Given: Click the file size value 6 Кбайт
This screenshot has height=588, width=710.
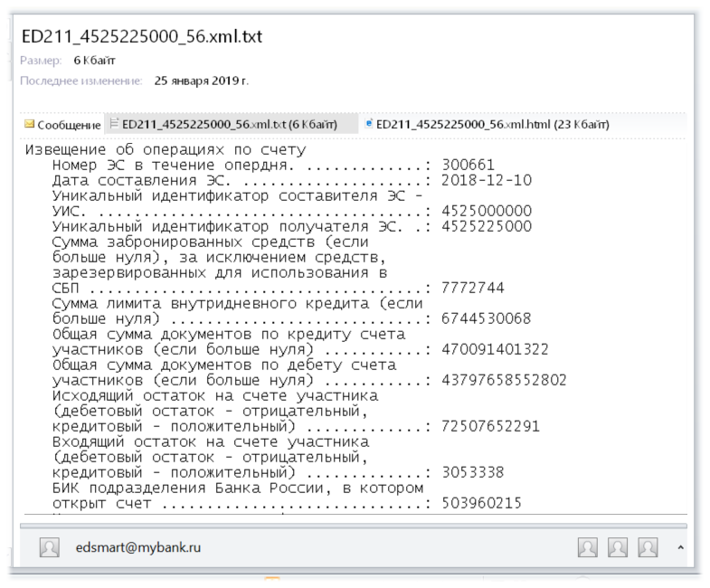Looking at the screenshot, I should pyautogui.click(x=94, y=61).
